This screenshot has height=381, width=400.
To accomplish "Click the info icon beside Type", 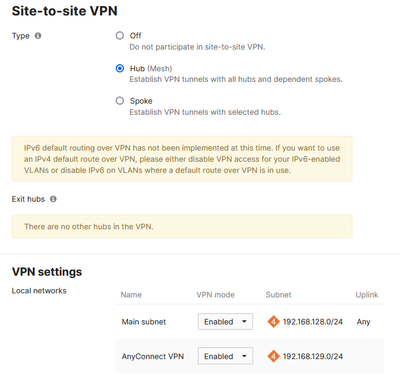I will pos(38,36).
